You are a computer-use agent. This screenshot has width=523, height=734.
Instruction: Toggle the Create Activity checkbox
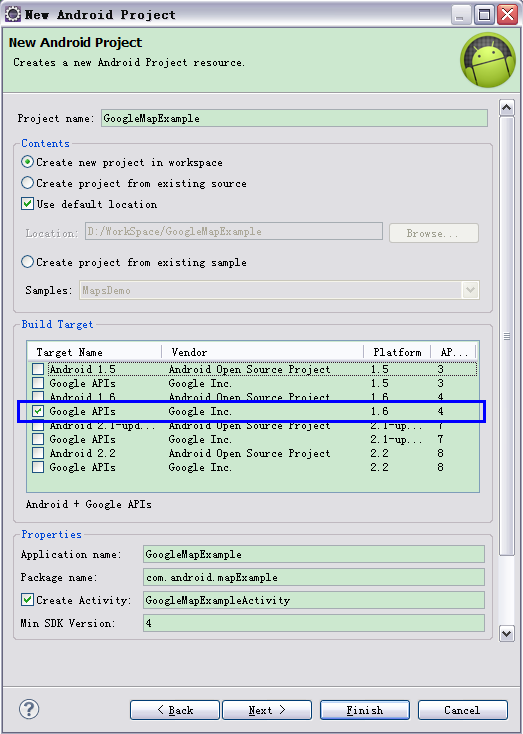[x=28, y=600]
